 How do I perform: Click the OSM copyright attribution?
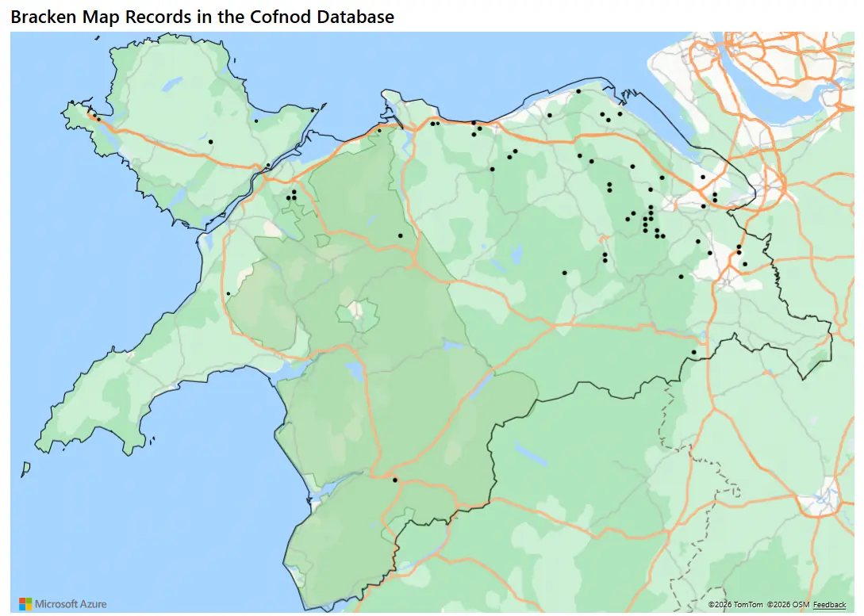point(788,605)
